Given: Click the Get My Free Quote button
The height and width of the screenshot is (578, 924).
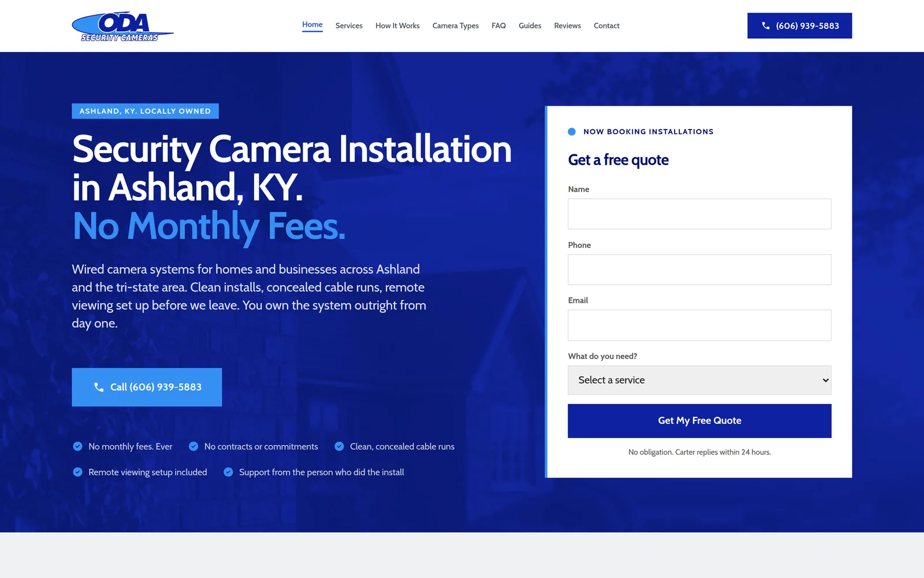Looking at the screenshot, I should tap(699, 421).
